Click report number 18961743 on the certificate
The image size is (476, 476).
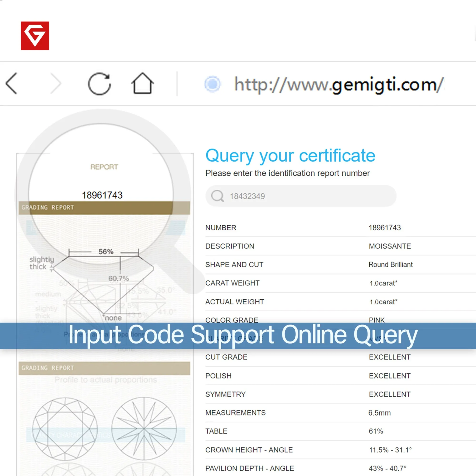102,195
